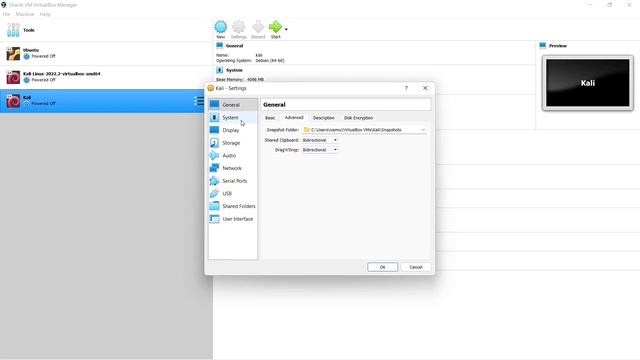Open the File menu
The height and width of the screenshot is (360, 640).
[x=7, y=14]
